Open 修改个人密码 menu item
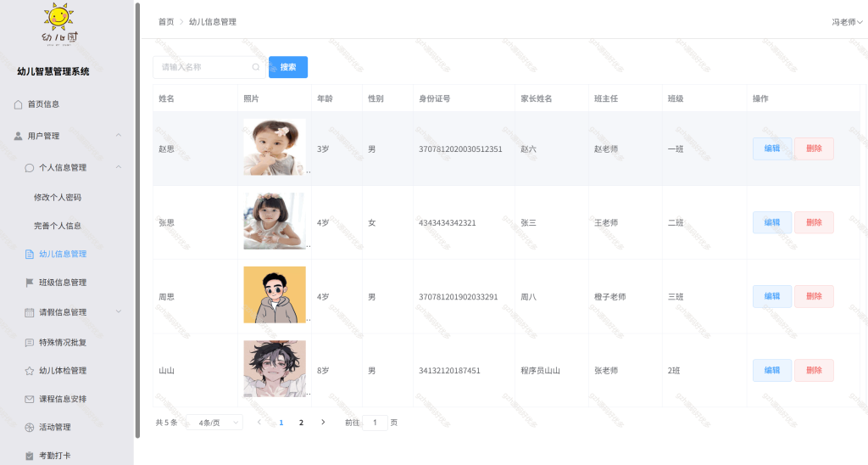 point(58,198)
